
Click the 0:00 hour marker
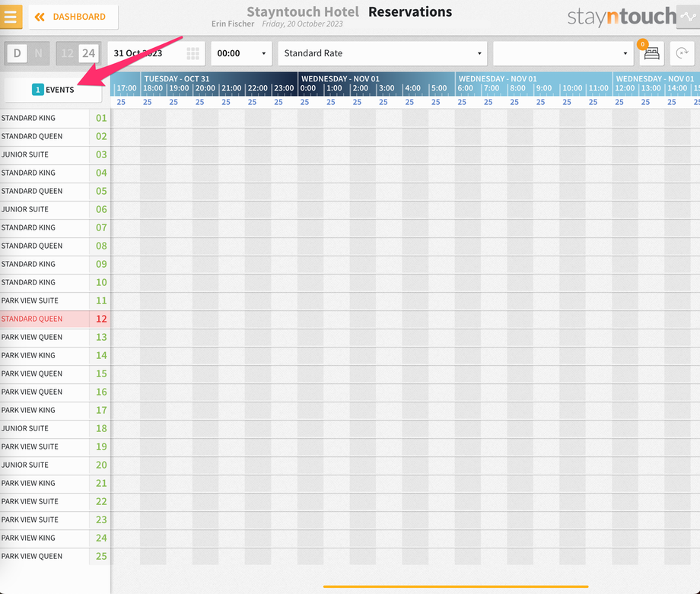coord(308,89)
